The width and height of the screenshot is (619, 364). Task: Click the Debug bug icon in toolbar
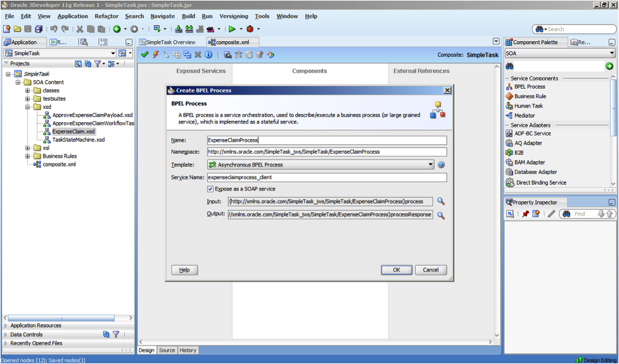(250, 29)
